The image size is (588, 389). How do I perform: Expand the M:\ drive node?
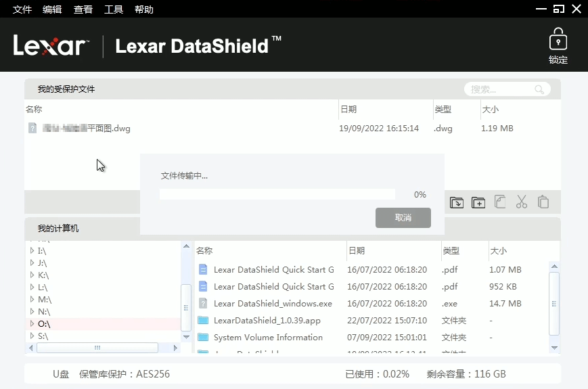32,299
